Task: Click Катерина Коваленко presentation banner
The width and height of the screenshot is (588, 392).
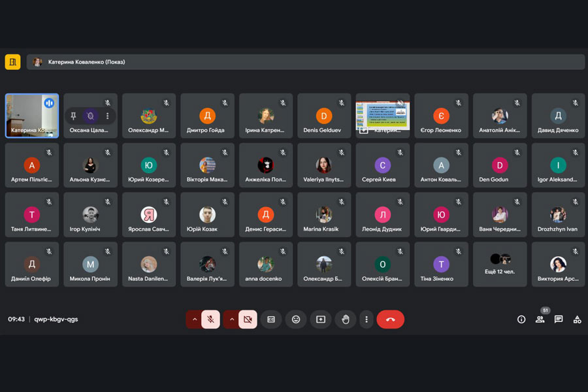Action: [306, 62]
